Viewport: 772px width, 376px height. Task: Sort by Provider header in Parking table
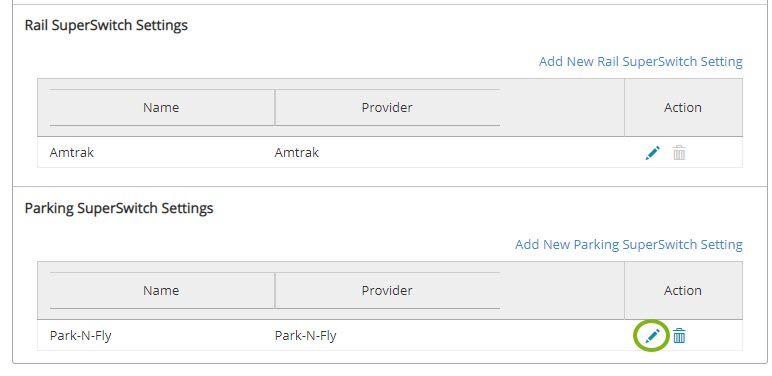387,290
